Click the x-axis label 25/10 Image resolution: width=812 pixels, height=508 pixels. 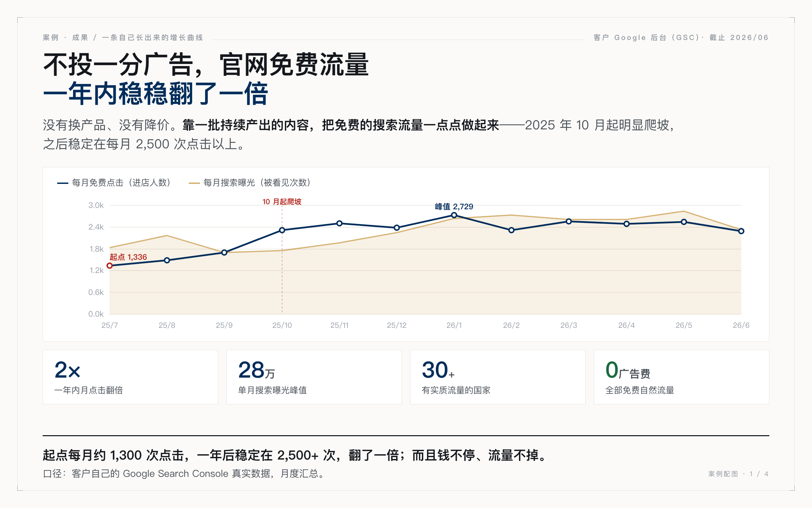282,325
